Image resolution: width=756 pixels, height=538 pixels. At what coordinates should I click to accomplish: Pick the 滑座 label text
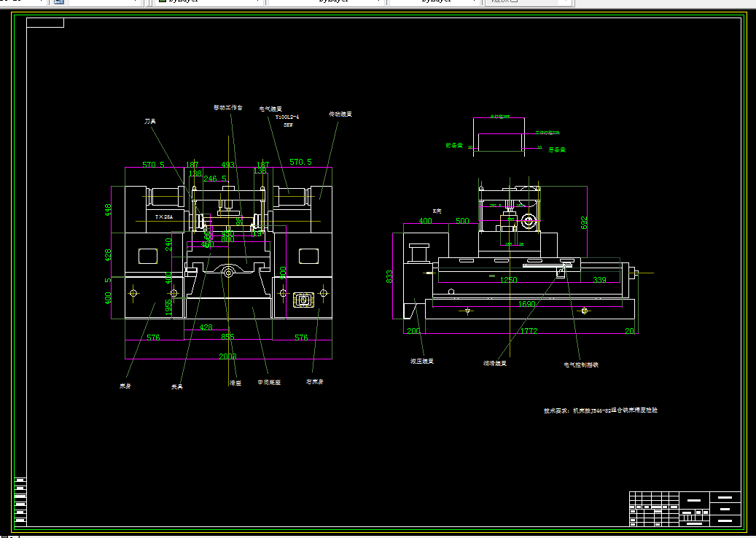point(235,383)
